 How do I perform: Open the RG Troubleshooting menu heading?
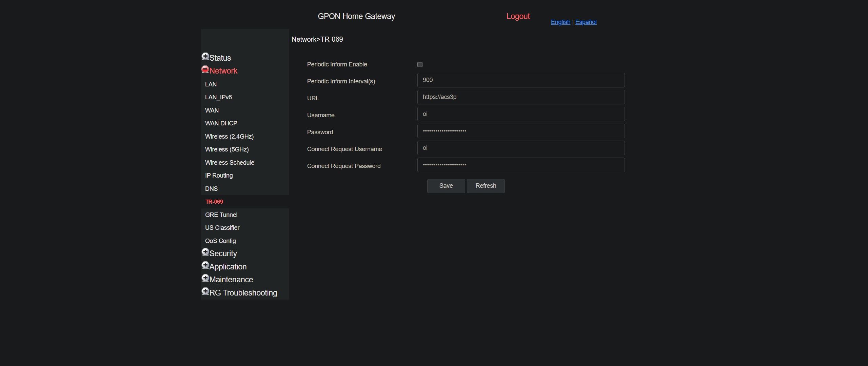(x=243, y=293)
